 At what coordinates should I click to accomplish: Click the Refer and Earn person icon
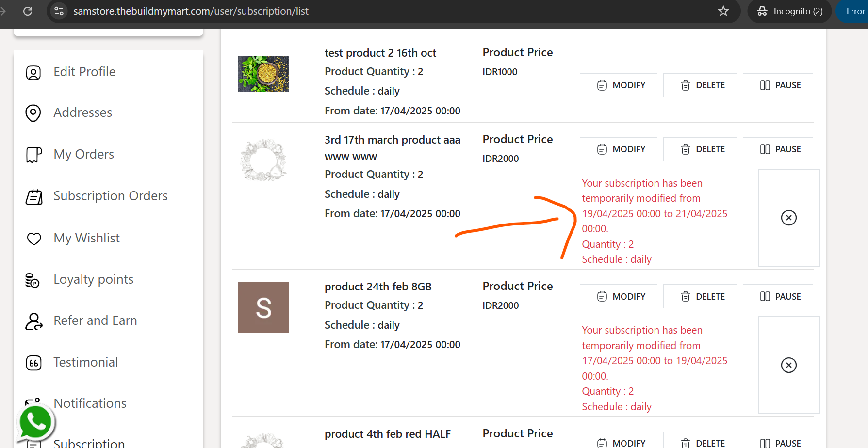(x=33, y=321)
